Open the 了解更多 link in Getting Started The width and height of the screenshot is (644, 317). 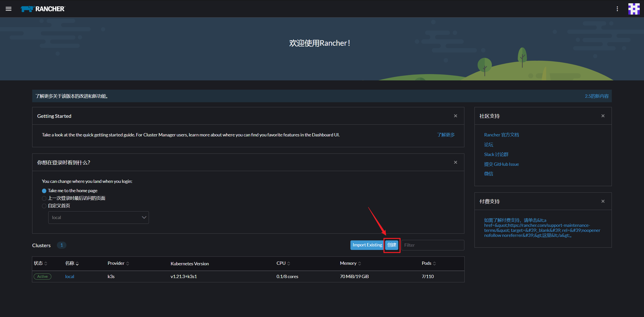[x=446, y=135]
